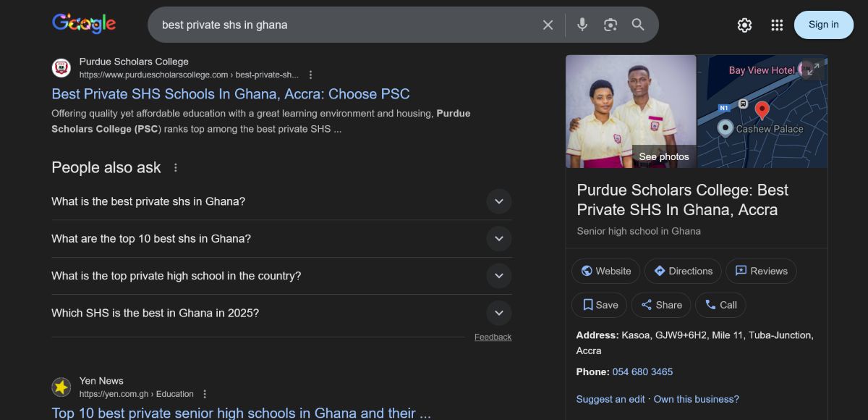
Task: Start voice search with microphone icon
Action: click(582, 25)
